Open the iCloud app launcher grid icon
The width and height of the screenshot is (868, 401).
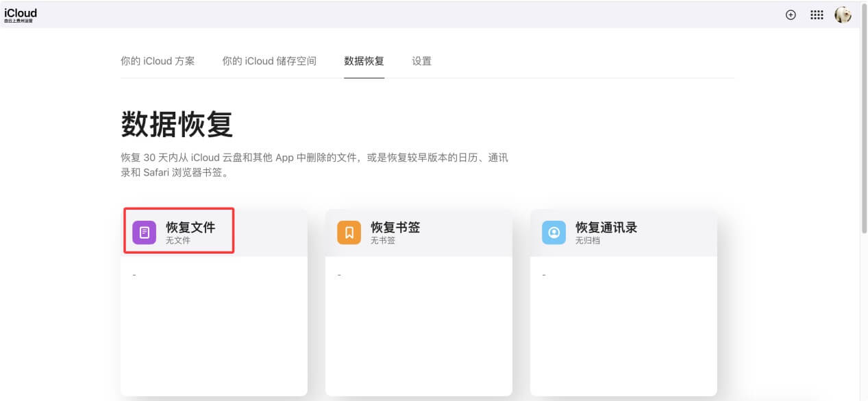(x=817, y=14)
